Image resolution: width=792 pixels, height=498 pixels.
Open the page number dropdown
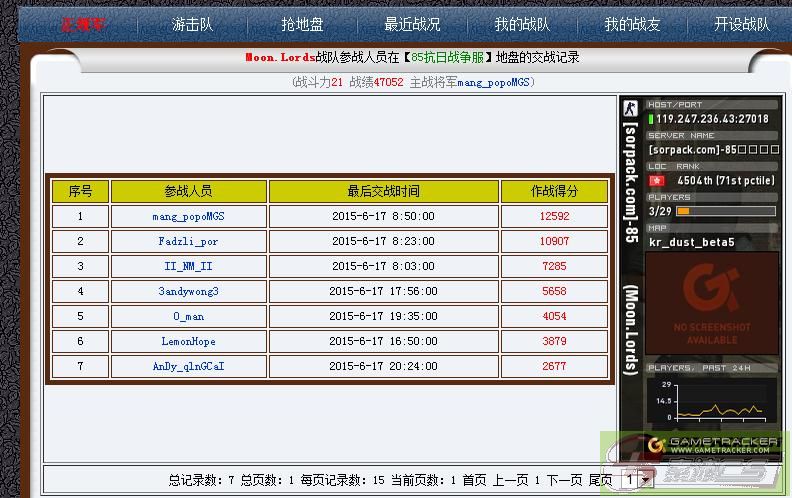pos(638,480)
